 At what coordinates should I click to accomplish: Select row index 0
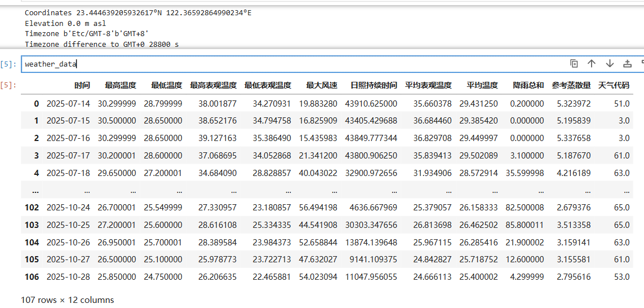(x=37, y=104)
